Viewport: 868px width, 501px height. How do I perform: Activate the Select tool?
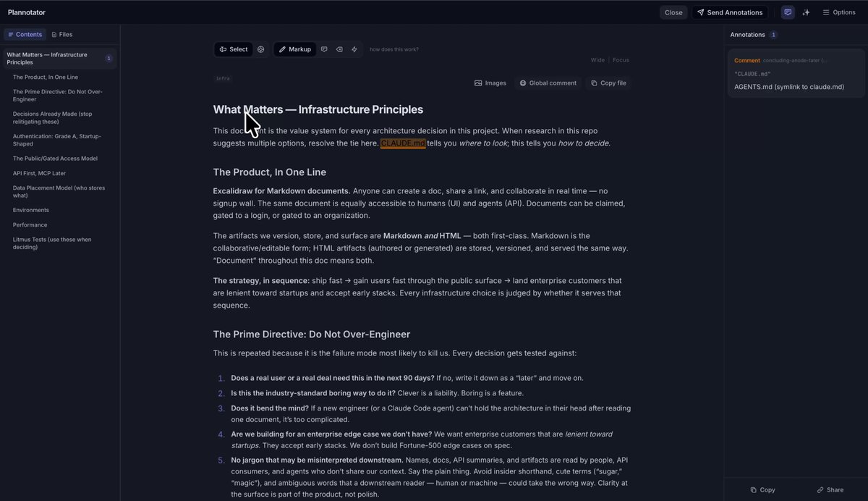[x=234, y=49]
